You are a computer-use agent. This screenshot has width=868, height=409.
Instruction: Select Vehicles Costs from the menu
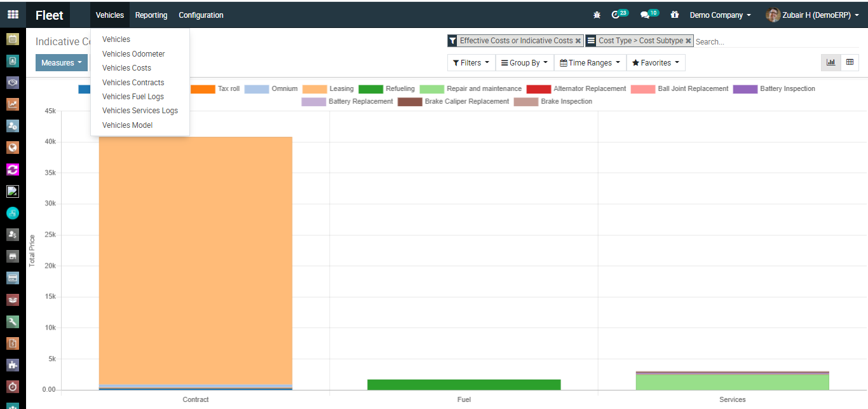click(x=126, y=68)
